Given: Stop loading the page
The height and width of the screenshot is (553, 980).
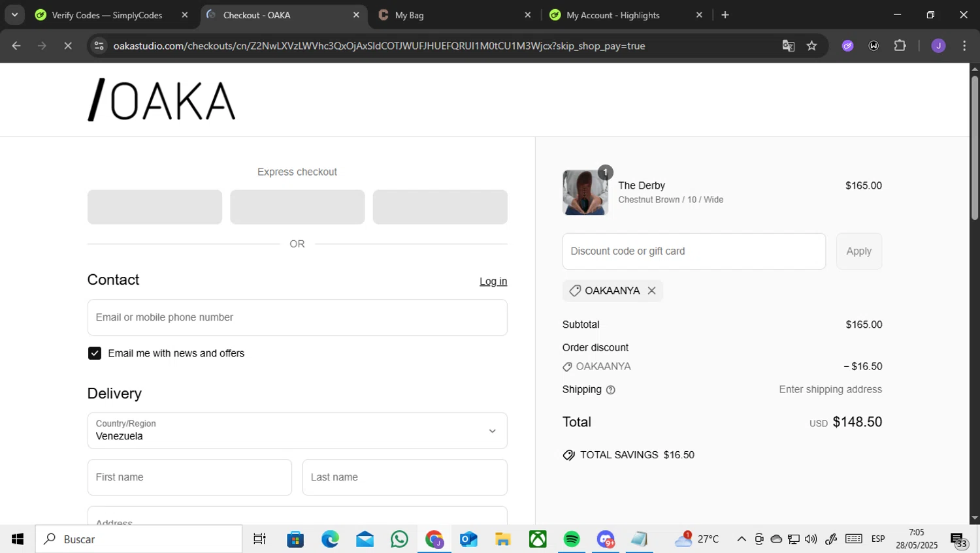Looking at the screenshot, I should pyautogui.click(x=67, y=46).
